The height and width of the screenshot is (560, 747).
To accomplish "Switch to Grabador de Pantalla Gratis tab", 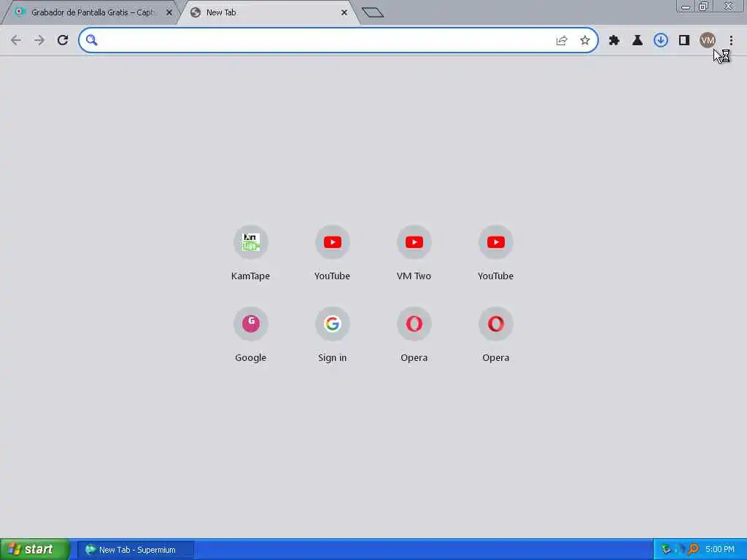I will pyautogui.click(x=90, y=12).
